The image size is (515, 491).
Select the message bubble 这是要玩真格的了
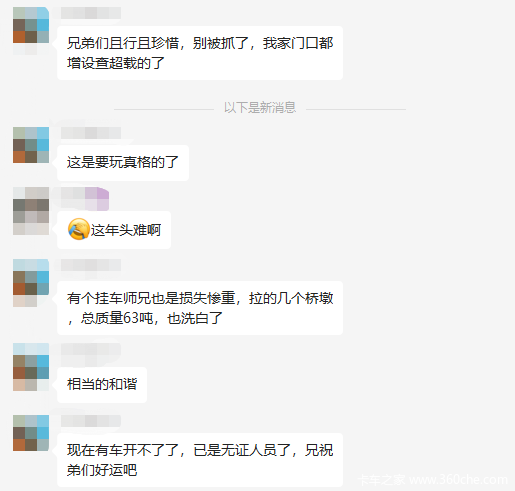pyautogui.click(x=123, y=163)
